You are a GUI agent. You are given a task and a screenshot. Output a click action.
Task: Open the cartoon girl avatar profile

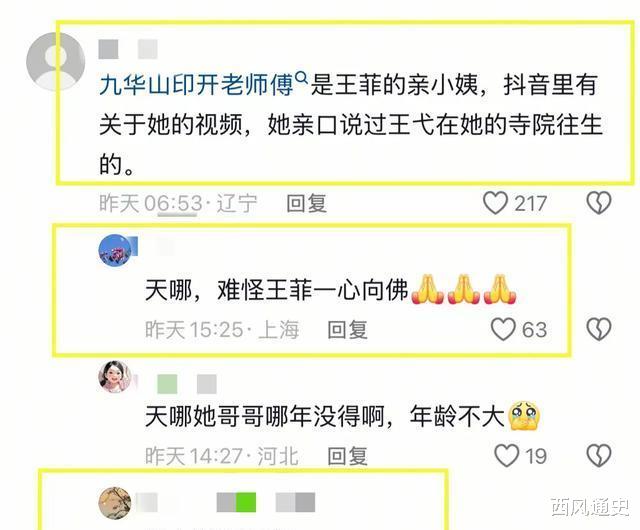click(116, 377)
